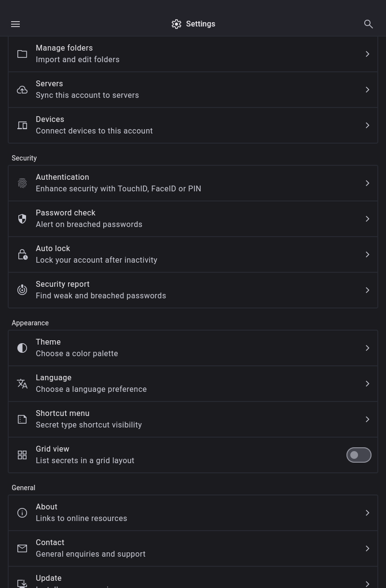
Task: Click the Password check shield icon
Action: coord(22,219)
